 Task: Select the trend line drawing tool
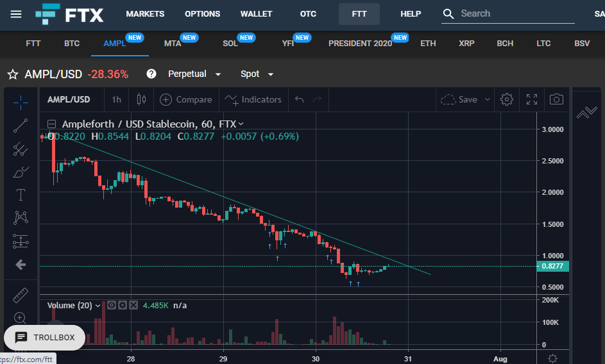pos(21,126)
